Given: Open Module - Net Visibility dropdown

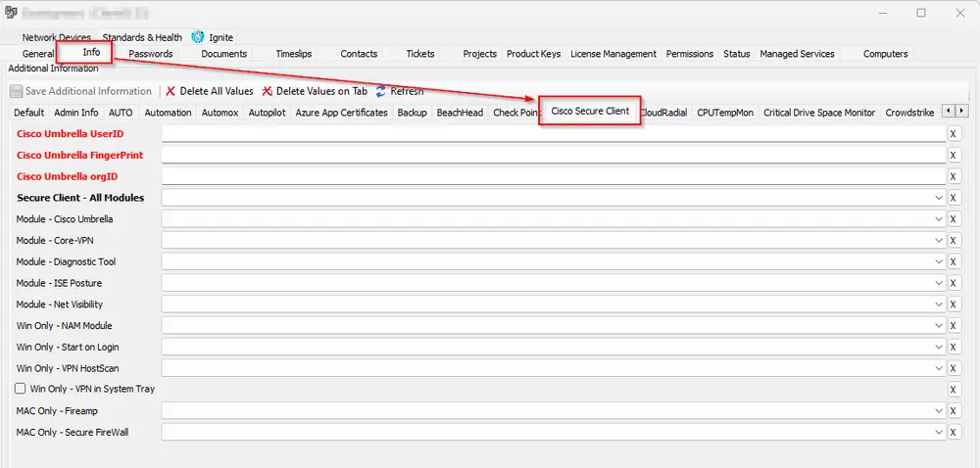Looking at the screenshot, I should [x=938, y=304].
